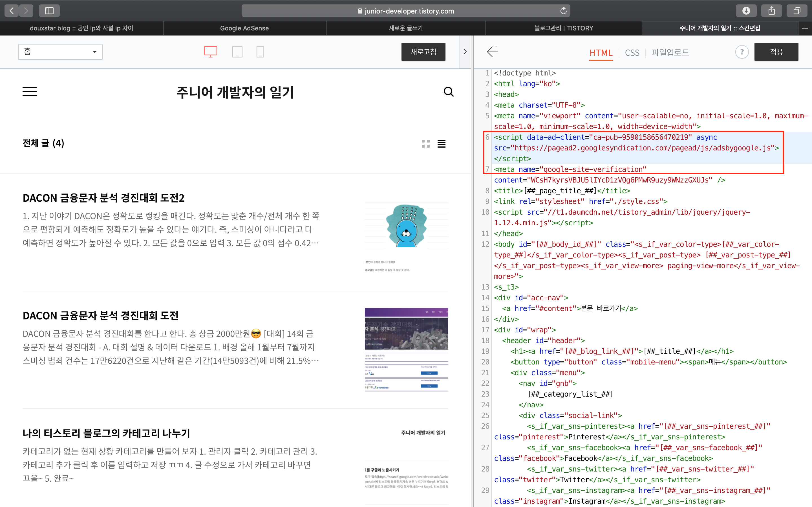The width and height of the screenshot is (812, 507).
Task: Open the 파일업로드 tab
Action: [670, 53]
